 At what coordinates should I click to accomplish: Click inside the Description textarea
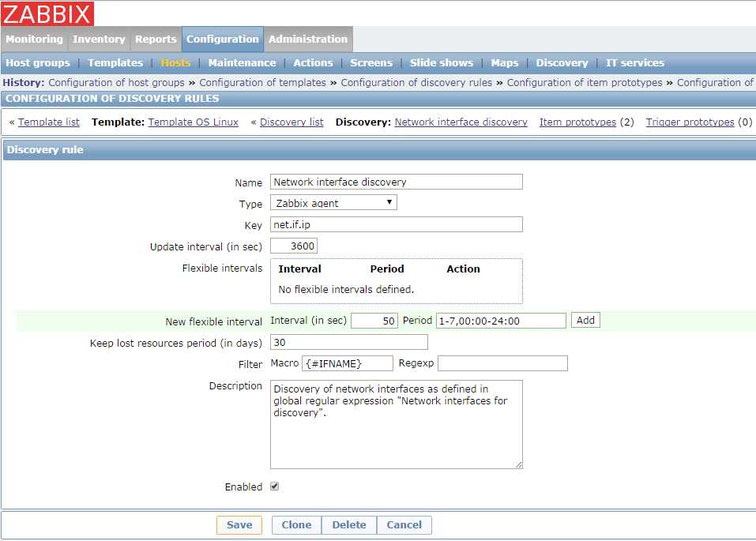click(x=397, y=424)
